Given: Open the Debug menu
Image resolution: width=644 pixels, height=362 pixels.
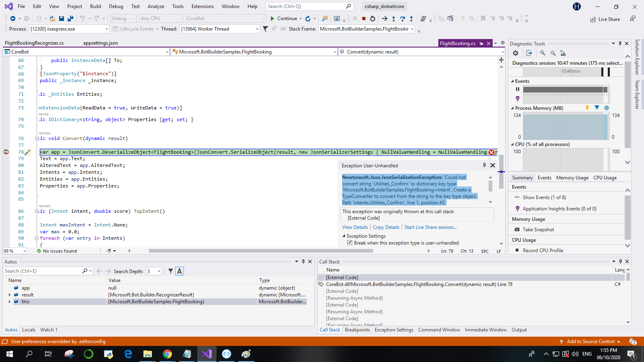Looking at the screenshot, I should pos(116,6).
